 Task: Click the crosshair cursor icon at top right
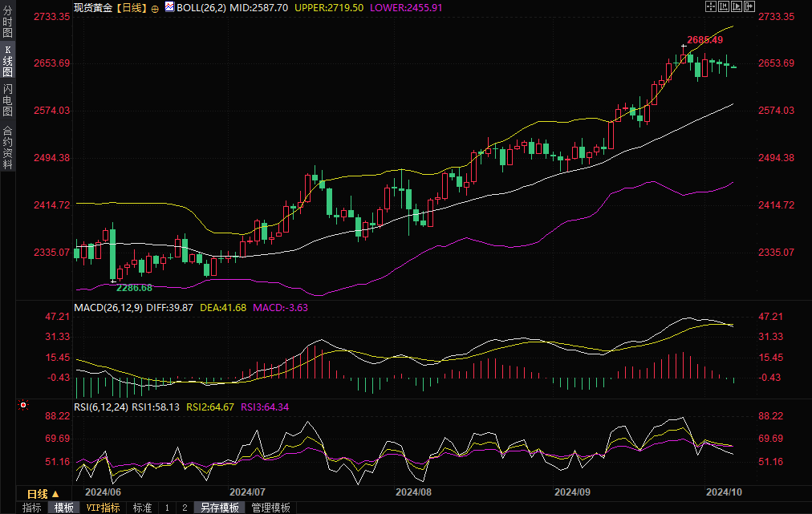point(710,6)
